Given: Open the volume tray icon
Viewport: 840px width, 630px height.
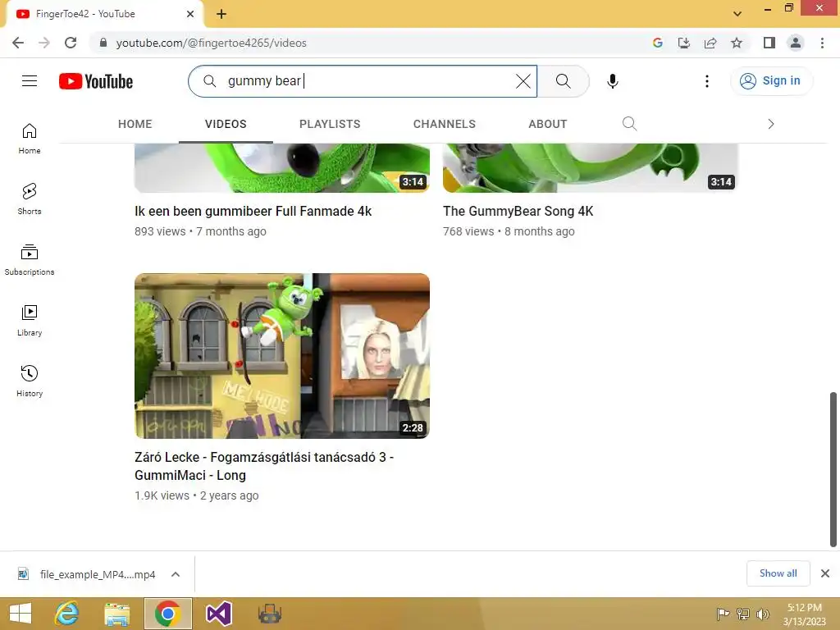Looking at the screenshot, I should point(762,614).
